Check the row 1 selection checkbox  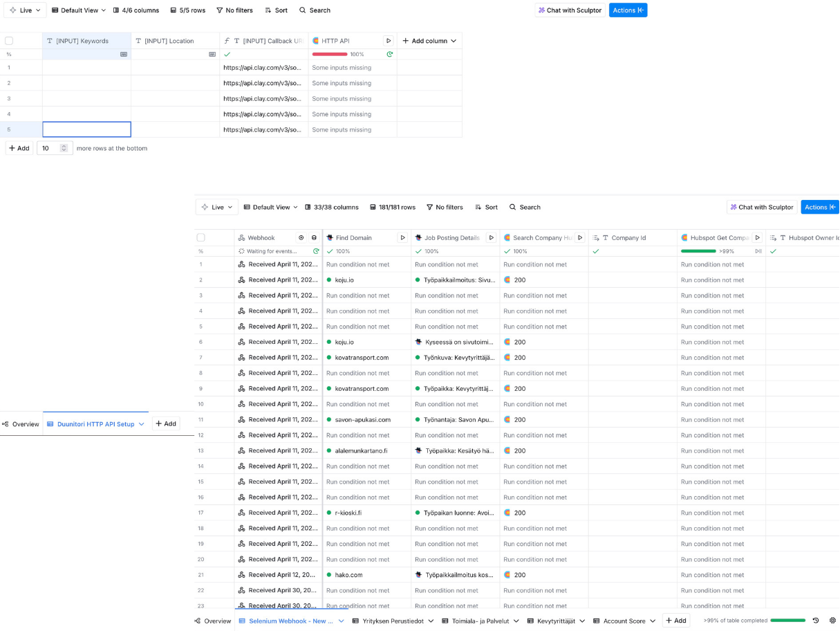pos(9,67)
